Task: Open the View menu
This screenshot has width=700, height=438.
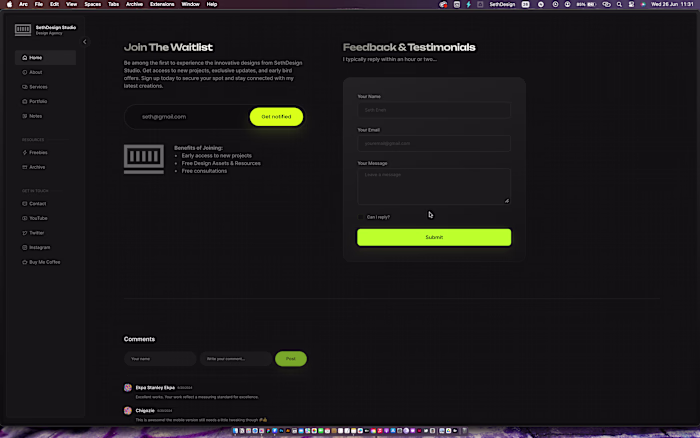Action: [x=71, y=4]
